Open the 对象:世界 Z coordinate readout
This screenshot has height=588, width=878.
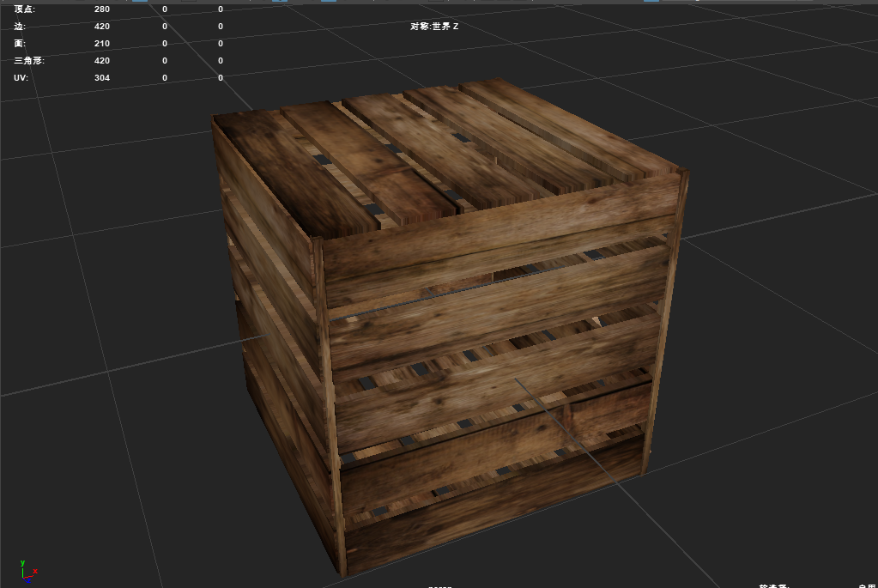click(433, 27)
